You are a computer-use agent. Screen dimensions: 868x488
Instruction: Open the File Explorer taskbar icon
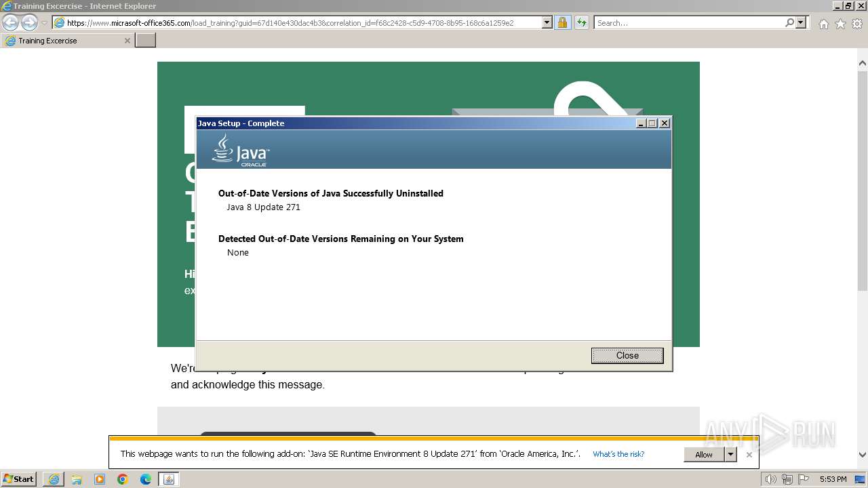coord(77,479)
